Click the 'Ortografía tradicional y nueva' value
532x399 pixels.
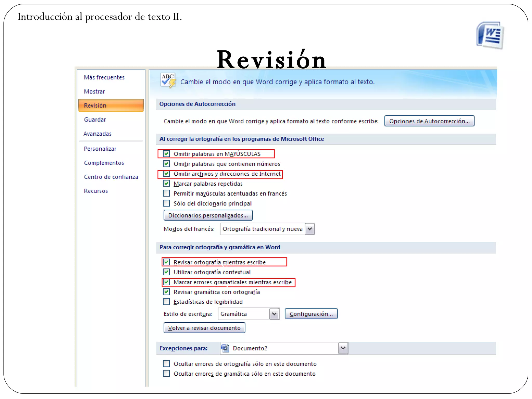pyautogui.click(x=263, y=229)
